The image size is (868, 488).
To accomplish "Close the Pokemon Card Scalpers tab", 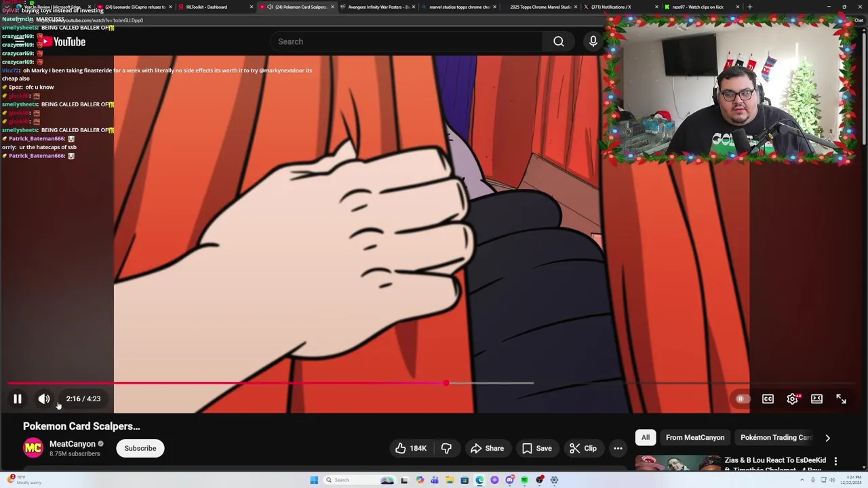I will [x=332, y=7].
